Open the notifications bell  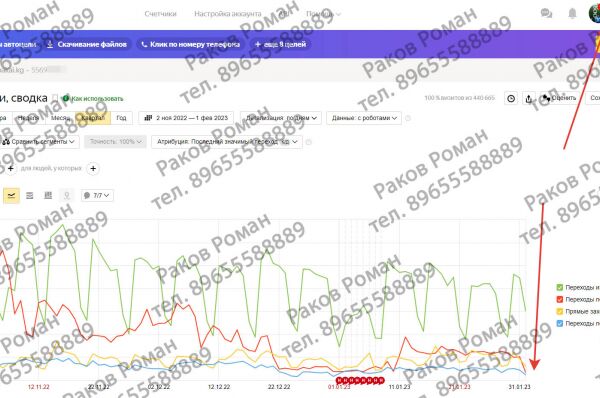(572, 14)
